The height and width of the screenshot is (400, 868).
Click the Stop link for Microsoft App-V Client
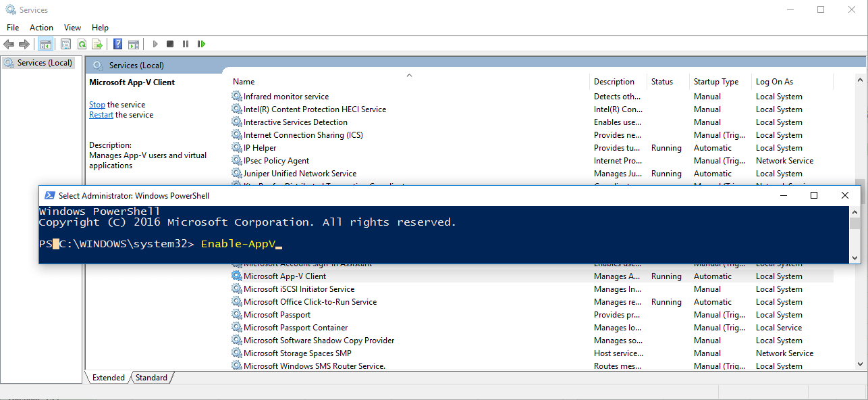(97, 104)
